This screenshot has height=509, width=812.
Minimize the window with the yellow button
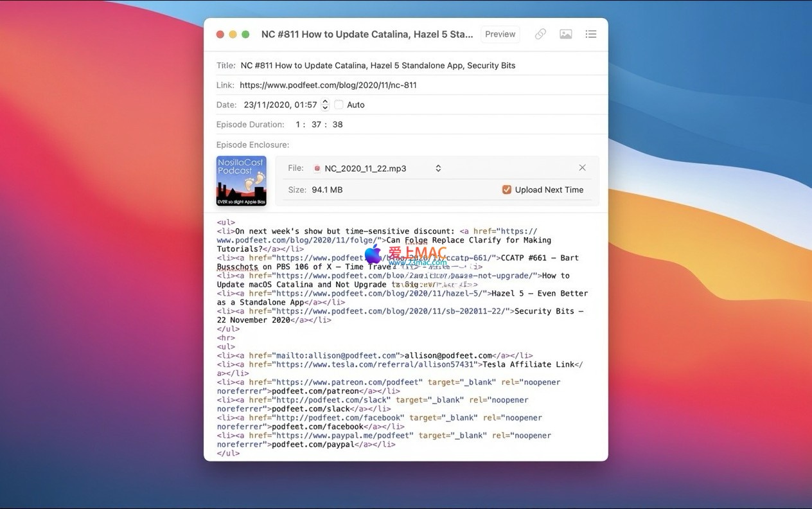(x=233, y=34)
